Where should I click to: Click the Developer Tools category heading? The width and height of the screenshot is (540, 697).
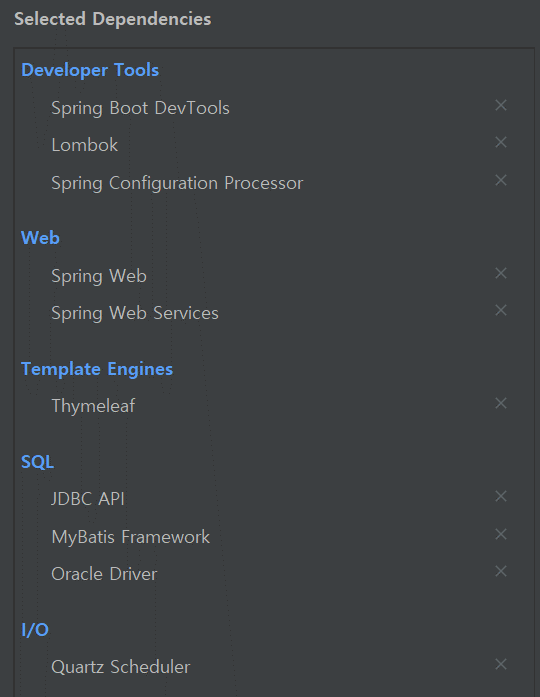90,70
